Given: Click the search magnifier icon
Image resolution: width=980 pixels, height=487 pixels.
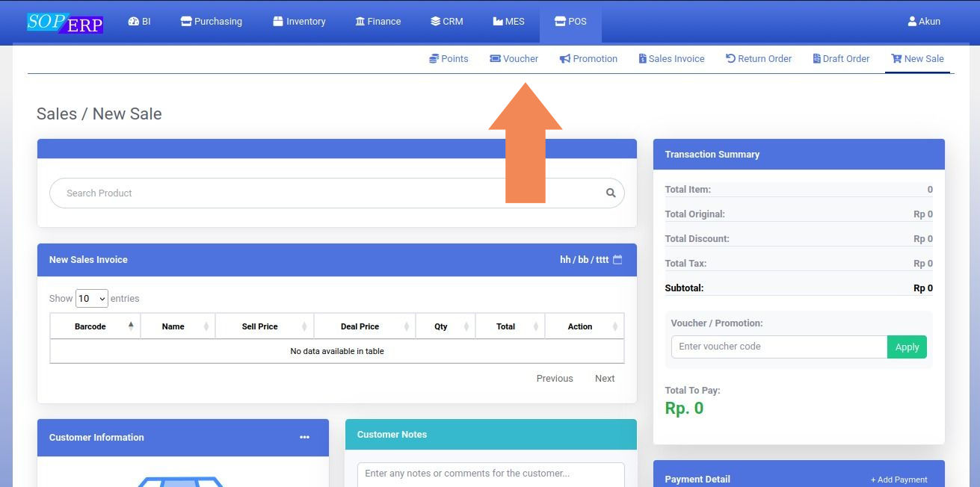Looking at the screenshot, I should 611,193.
